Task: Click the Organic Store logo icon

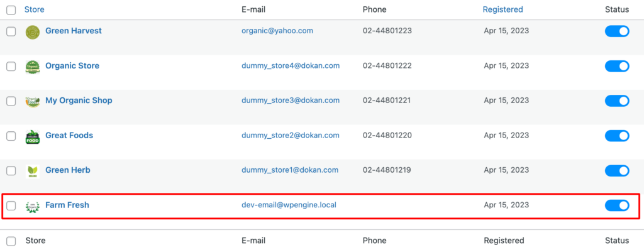Action: coord(33,67)
